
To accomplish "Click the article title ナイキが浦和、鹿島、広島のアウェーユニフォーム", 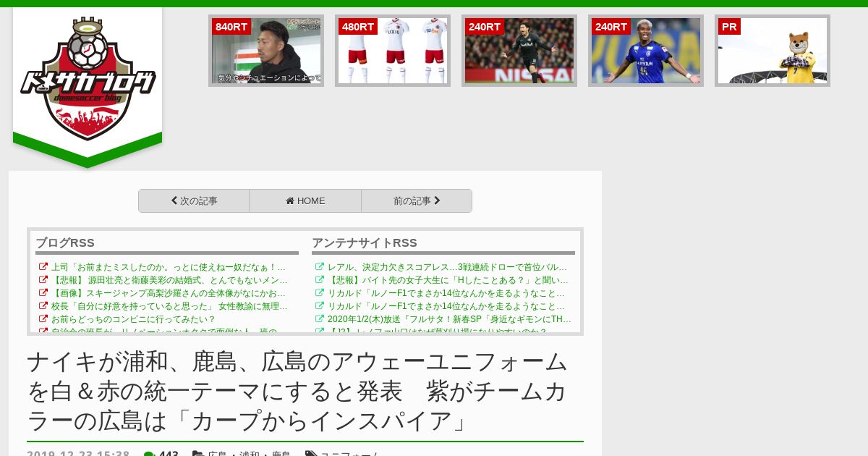I will pos(297,391).
